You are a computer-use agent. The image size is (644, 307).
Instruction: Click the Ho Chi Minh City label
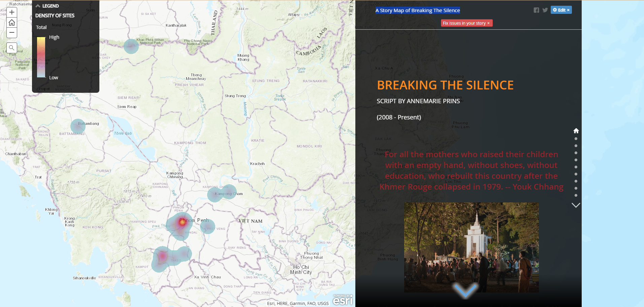tap(301, 270)
